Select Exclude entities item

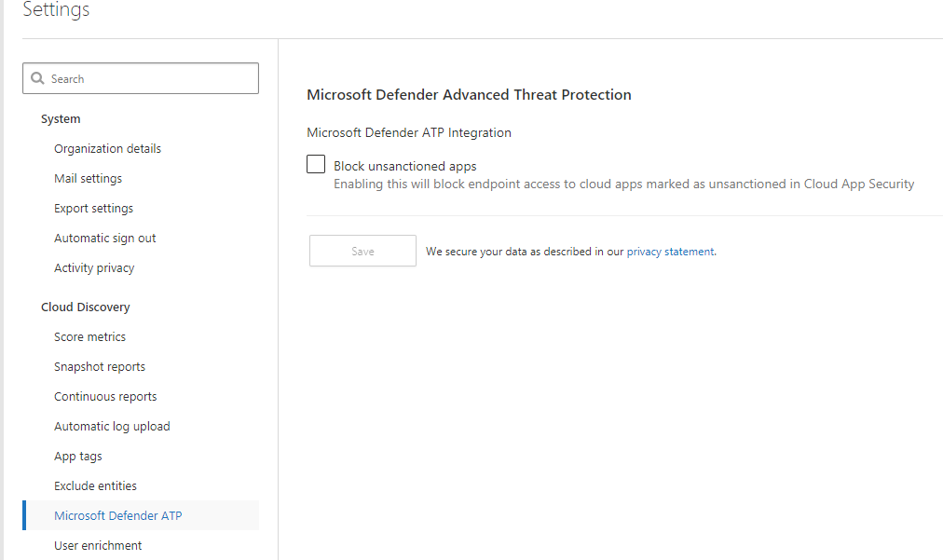tap(95, 486)
